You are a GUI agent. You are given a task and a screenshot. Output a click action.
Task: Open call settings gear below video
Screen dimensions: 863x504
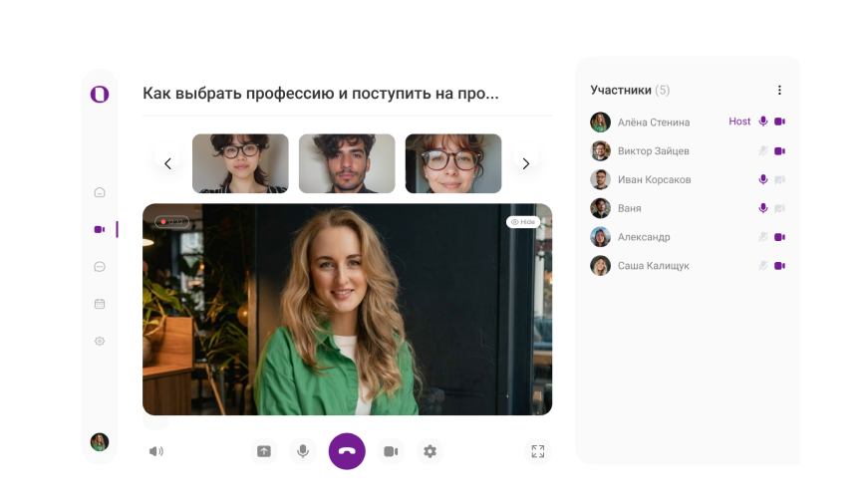click(x=430, y=451)
